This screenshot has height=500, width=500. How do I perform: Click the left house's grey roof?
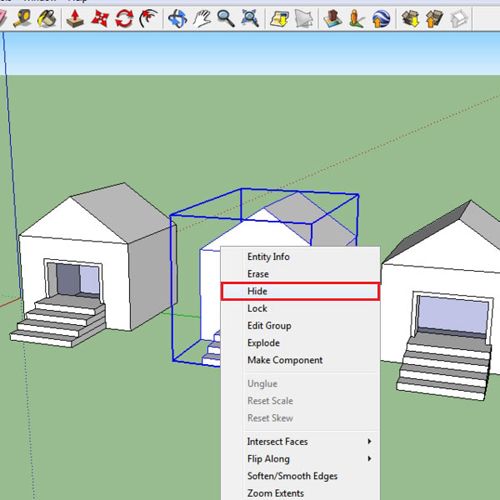122,213
